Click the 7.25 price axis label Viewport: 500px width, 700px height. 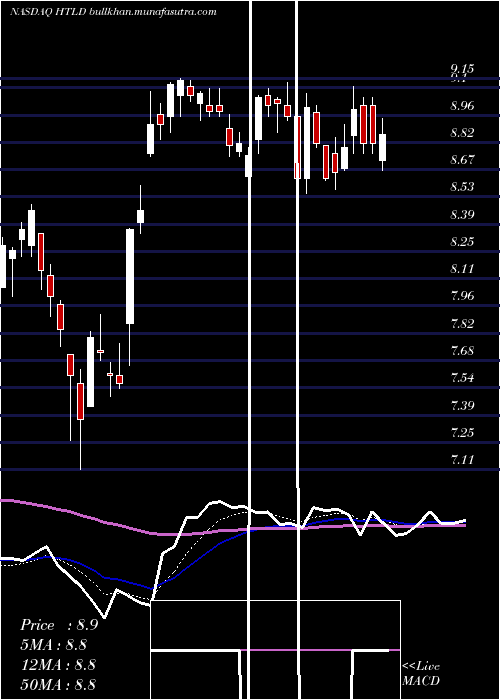462,433
